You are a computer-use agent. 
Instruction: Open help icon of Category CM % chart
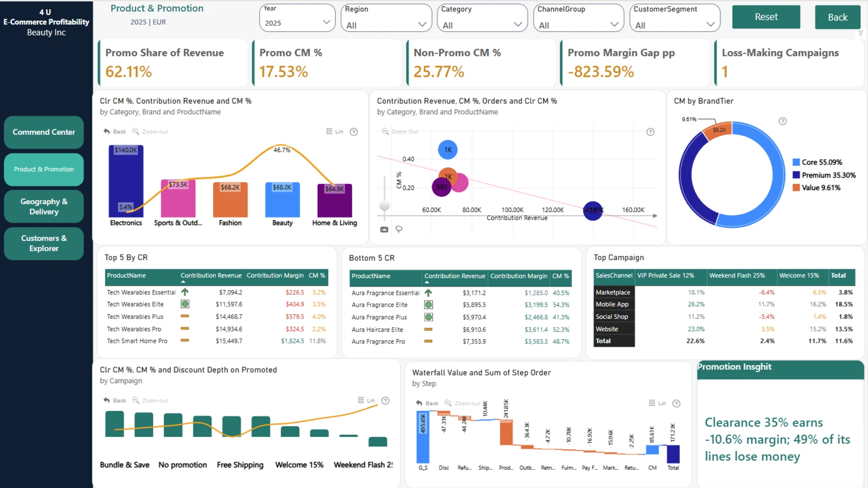354,132
